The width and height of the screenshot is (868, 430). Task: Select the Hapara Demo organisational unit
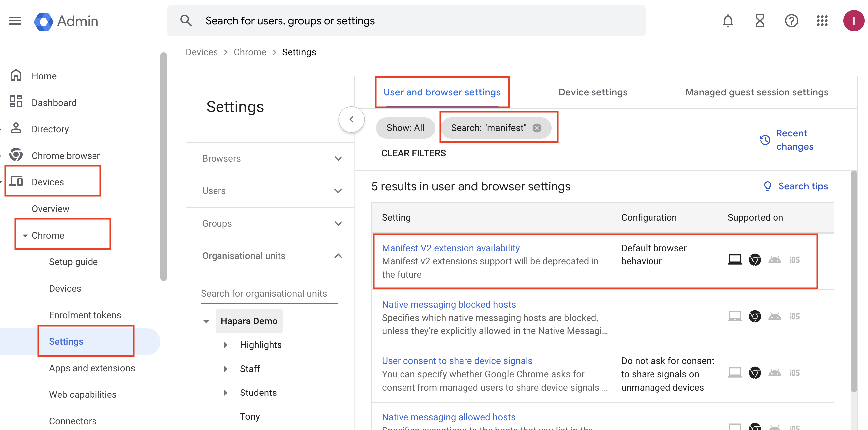pyautogui.click(x=249, y=321)
